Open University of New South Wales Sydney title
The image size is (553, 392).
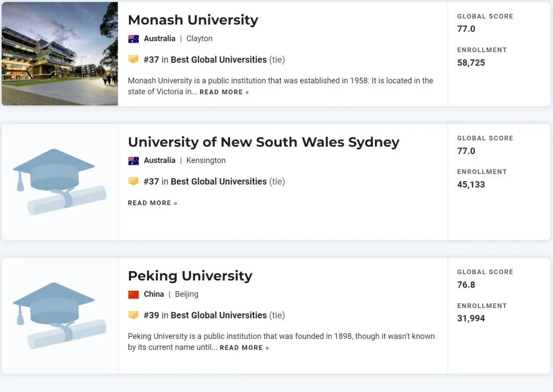(x=263, y=142)
